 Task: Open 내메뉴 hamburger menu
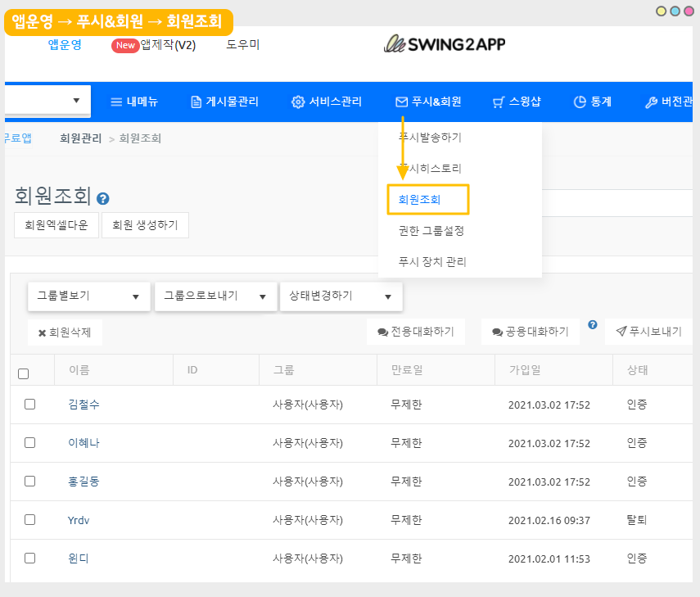[134, 102]
